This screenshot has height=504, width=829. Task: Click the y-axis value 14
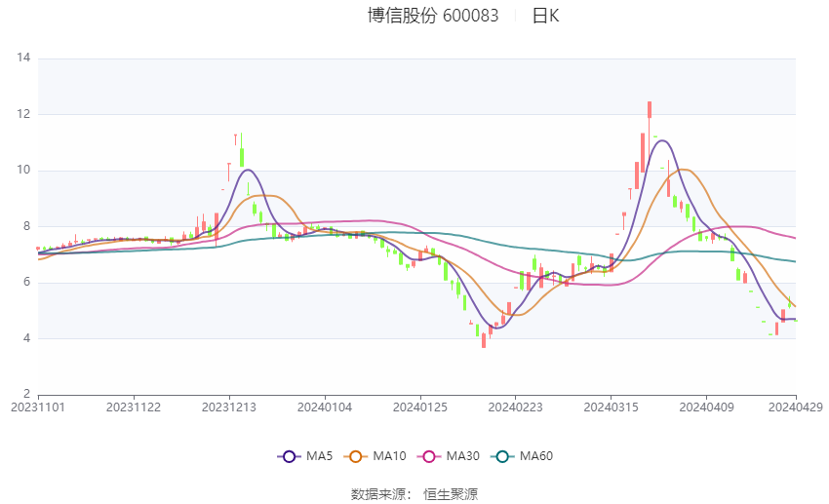pos(23,58)
